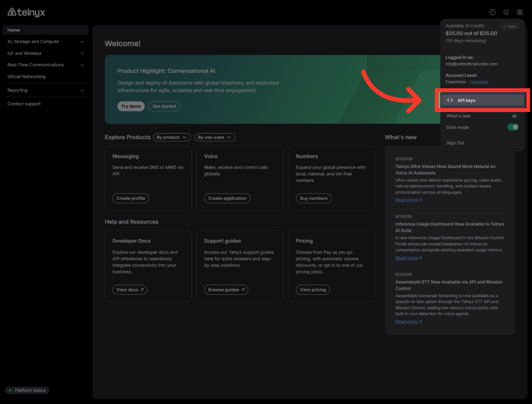Screen dimensions: 532x404
Task: Click AssemblyAI STT Now Available headline
Action: point(449,285)
